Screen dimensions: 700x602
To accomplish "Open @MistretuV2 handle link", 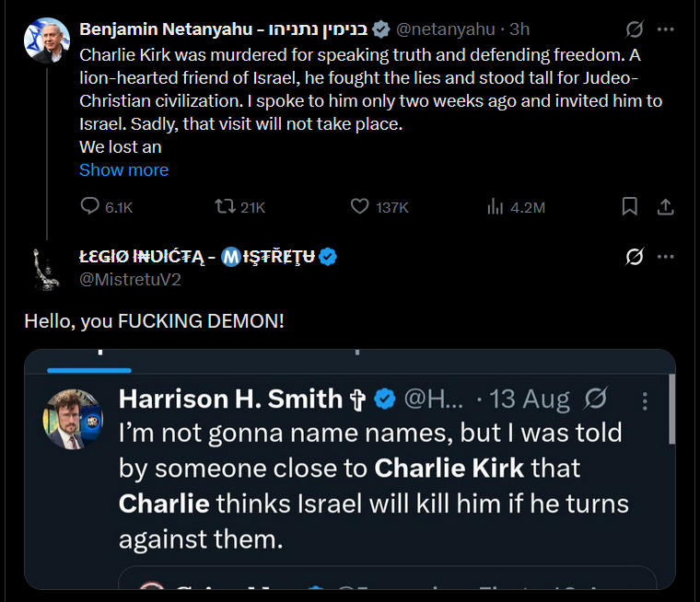I will [x=130, y=280].
